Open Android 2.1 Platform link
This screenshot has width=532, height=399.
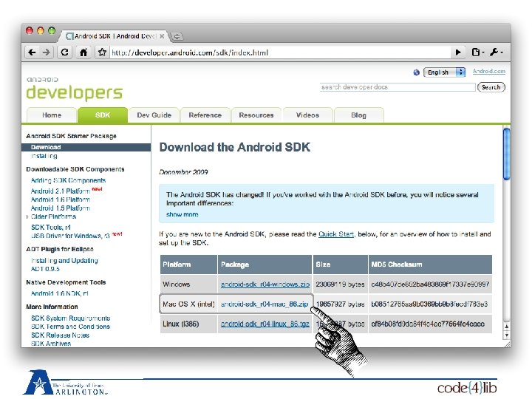click(x=61, y=191)
